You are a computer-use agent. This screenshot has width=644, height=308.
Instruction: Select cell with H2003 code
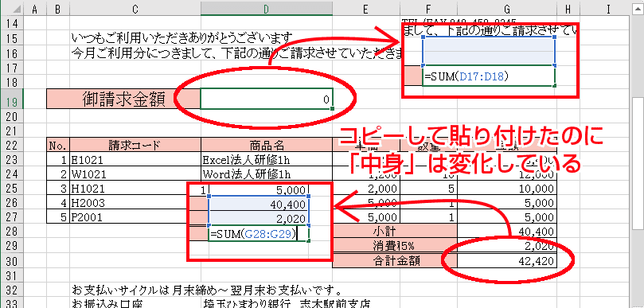[135, 202]
